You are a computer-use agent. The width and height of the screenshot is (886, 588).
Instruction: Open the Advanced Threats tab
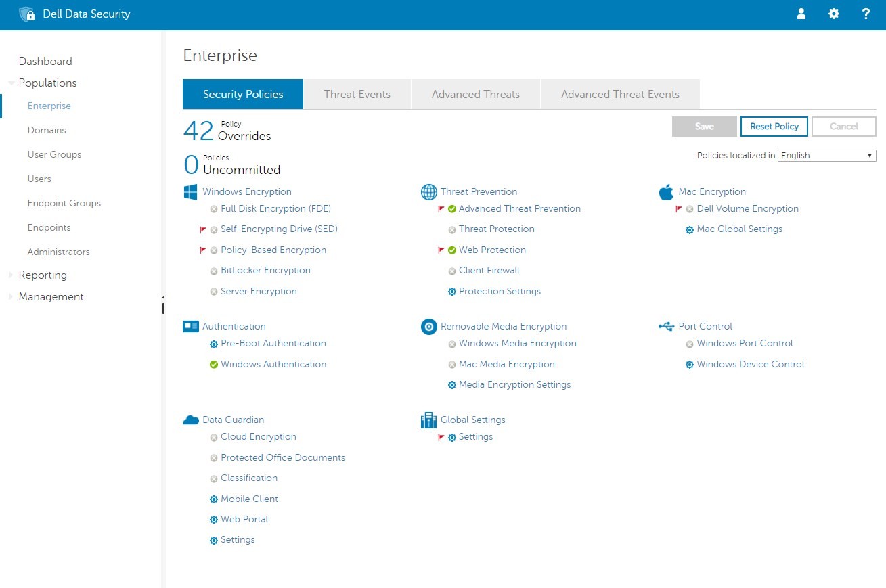click(475, 95)
